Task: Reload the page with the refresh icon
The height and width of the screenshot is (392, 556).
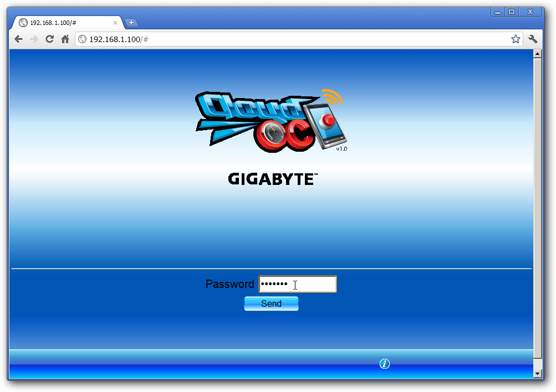Action: click(x=50, y=39)
